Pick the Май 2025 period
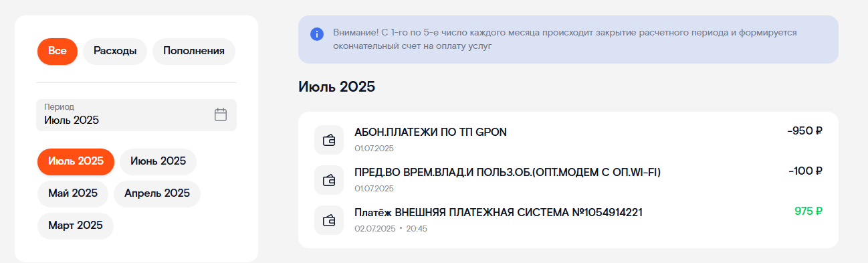Screen dimensions: 868x263 (73, 193)
